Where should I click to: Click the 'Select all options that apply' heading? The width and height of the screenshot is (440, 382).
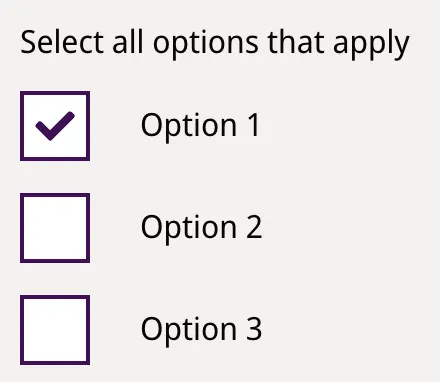click(215, 43)
